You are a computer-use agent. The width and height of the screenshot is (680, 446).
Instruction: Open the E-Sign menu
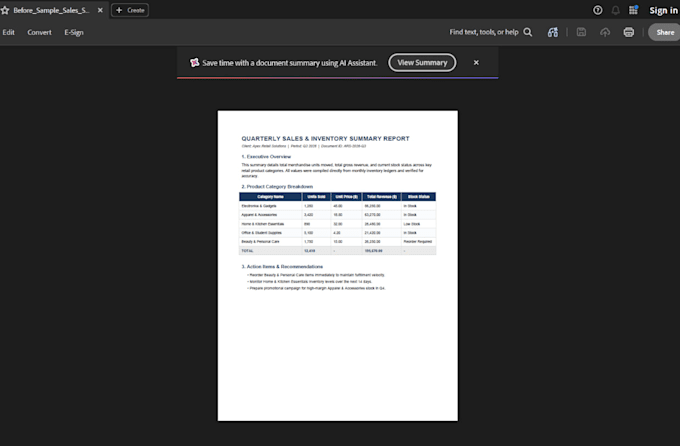pyautogui.click(x=74, y=32)
